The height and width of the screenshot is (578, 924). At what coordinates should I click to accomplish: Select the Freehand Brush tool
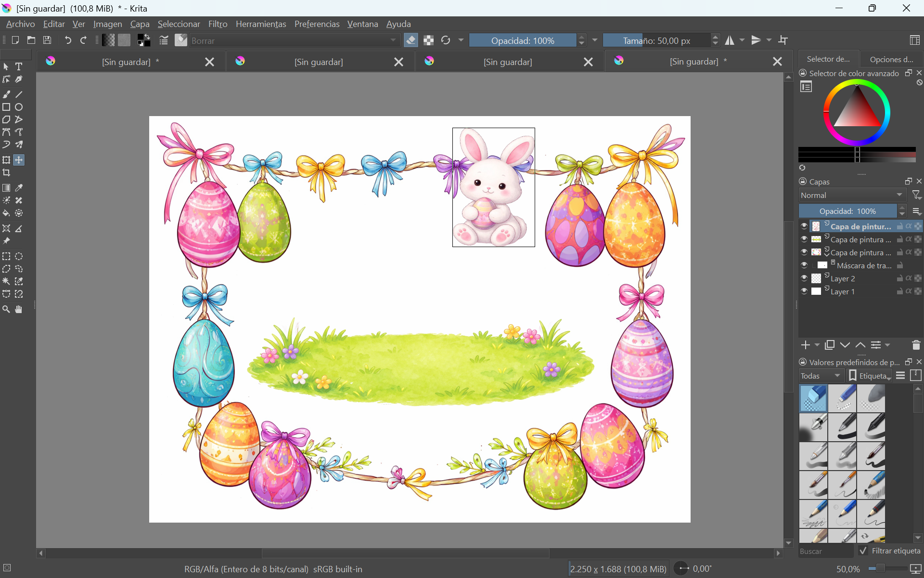[x=6, y=94]
